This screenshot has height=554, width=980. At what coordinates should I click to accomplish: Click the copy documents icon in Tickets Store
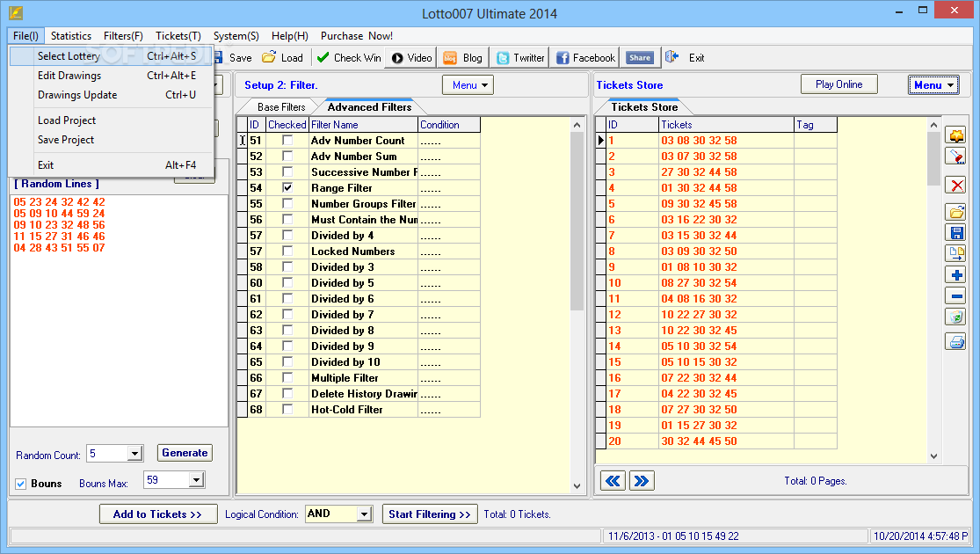tap(955, 253)
